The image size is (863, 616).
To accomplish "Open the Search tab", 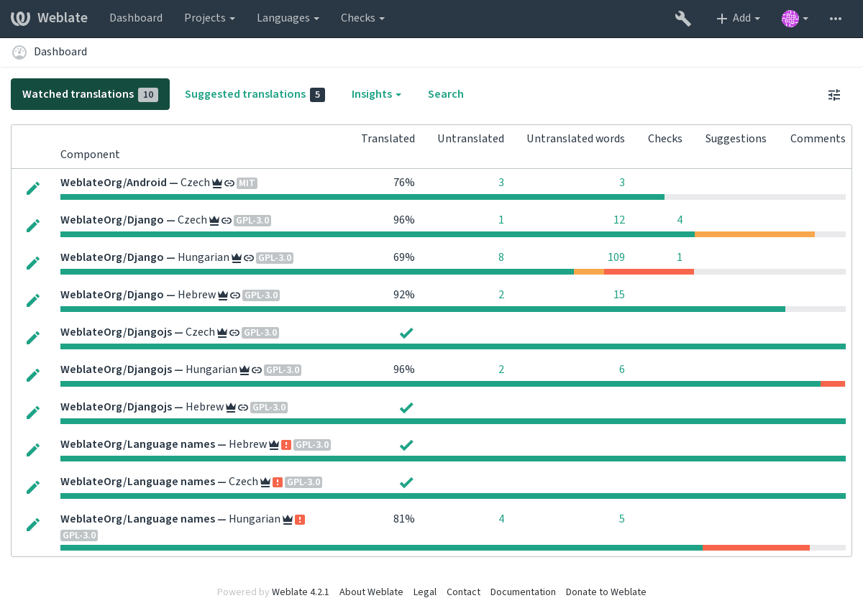I will [446, 94].
